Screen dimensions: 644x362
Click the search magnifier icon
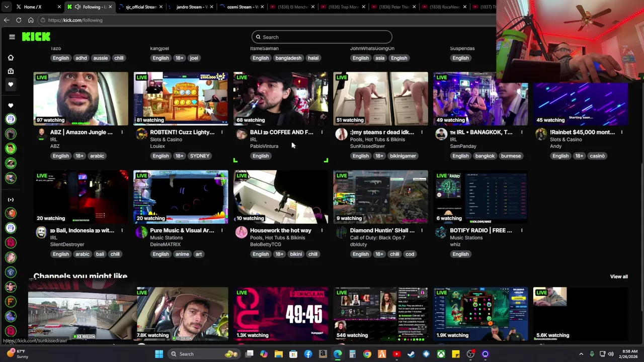pos(258,37)
